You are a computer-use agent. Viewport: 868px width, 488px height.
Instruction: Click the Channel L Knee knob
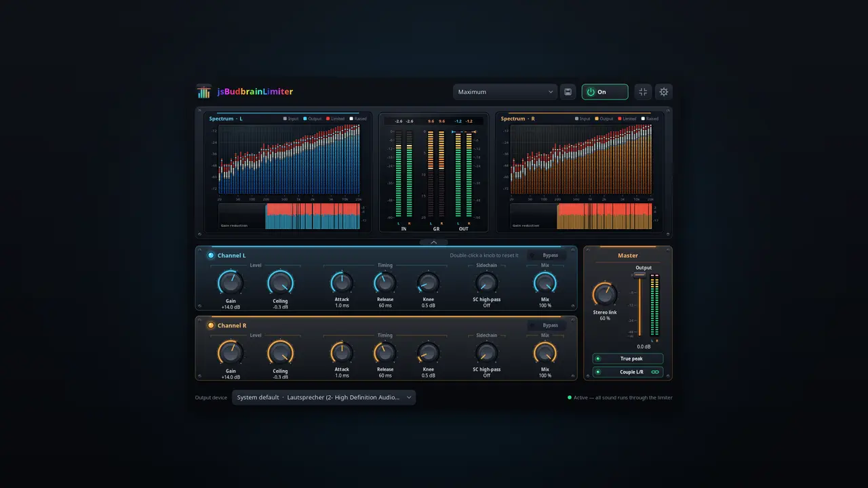[x=429, y=283]
